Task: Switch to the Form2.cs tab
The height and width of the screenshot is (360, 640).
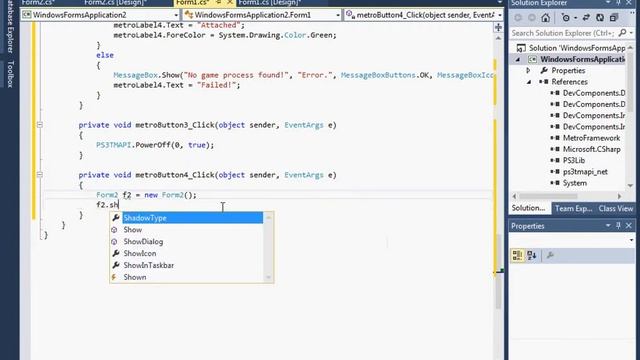Action: coord(39,2)
